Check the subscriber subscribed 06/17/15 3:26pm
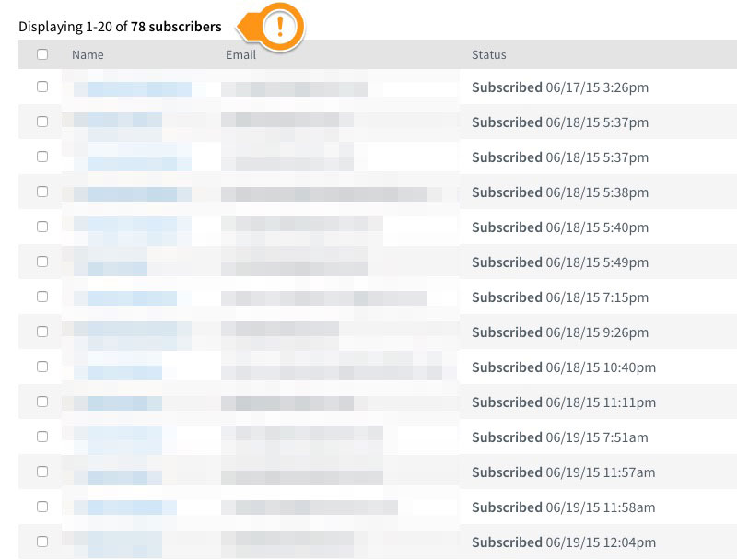 coord(42,87)
